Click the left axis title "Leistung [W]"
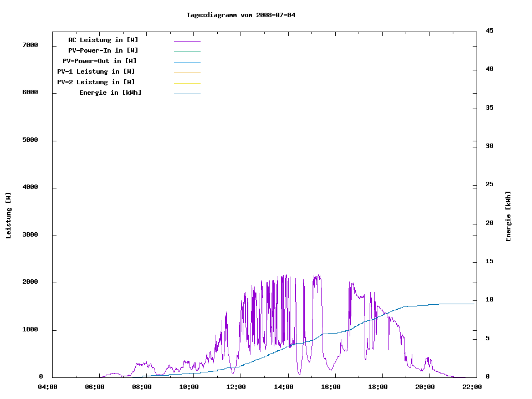The image size is (532, 399). tap(8, 216)
